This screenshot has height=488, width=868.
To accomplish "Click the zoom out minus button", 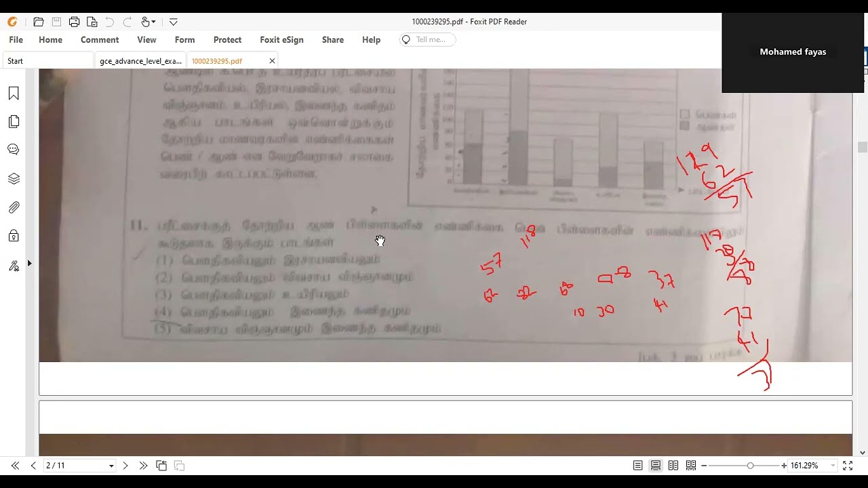I will pos(704,466).
